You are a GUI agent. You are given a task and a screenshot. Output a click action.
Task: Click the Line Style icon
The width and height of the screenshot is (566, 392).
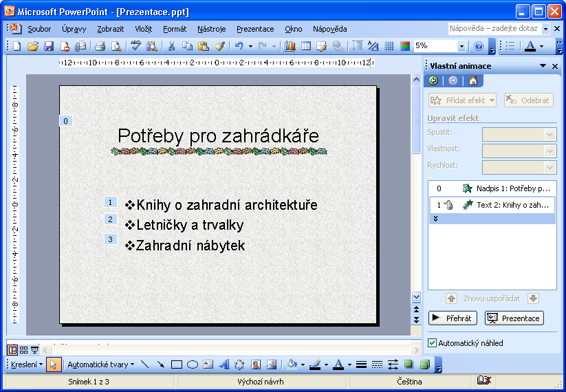(361, 364)
